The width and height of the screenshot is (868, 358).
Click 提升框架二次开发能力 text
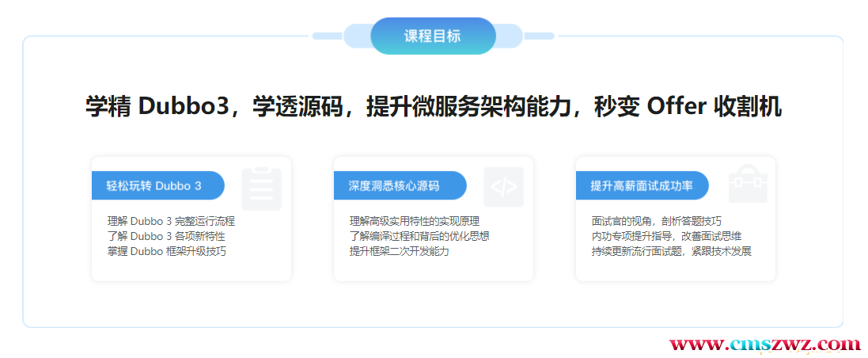coord(399,251)
